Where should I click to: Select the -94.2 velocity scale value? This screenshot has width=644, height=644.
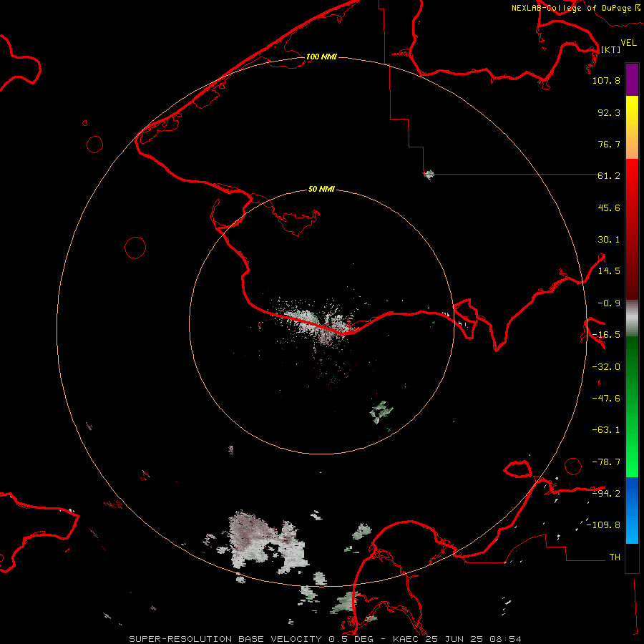click(606, 493)
